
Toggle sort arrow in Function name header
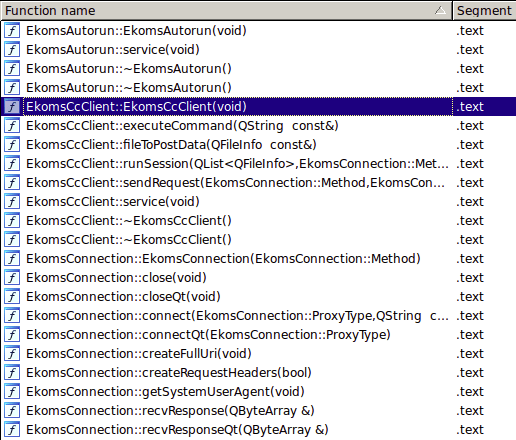tap(440, 11)
